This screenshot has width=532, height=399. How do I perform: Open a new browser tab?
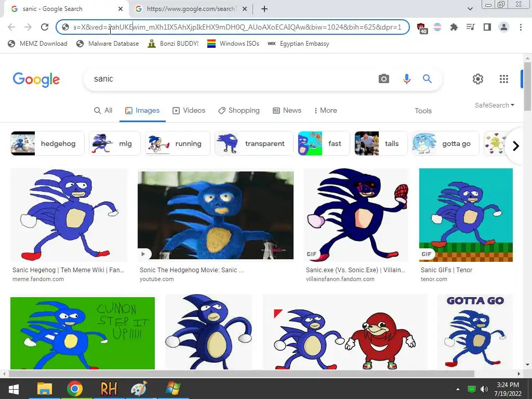click(x=264, y=9)
